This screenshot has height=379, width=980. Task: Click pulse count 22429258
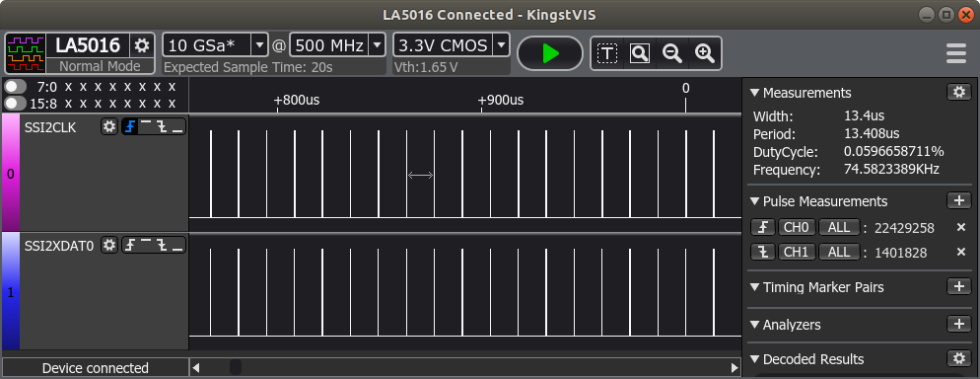coord(904,228)
